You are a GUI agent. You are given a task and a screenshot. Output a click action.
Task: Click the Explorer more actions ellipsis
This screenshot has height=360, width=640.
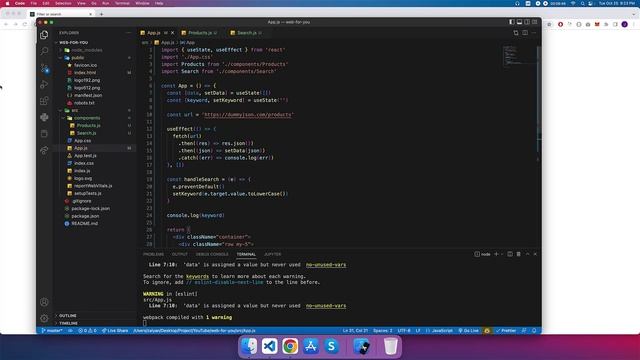pos(129,33)
